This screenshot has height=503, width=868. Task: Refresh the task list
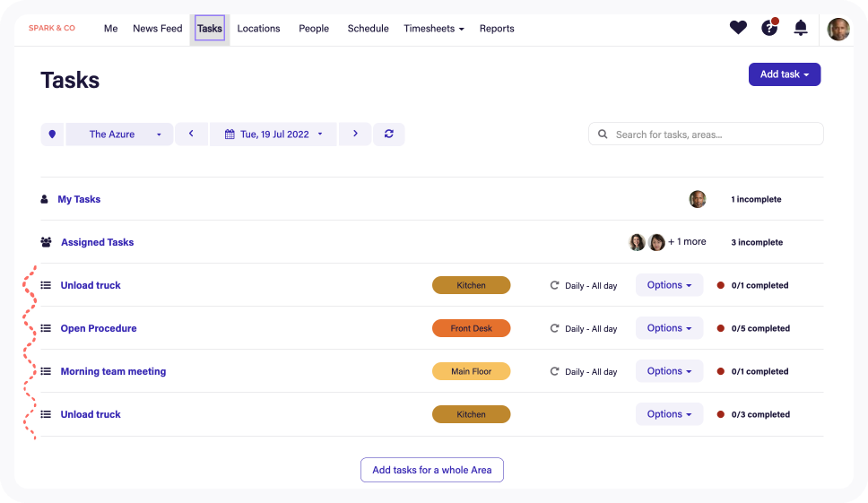(x=389, y=134)
